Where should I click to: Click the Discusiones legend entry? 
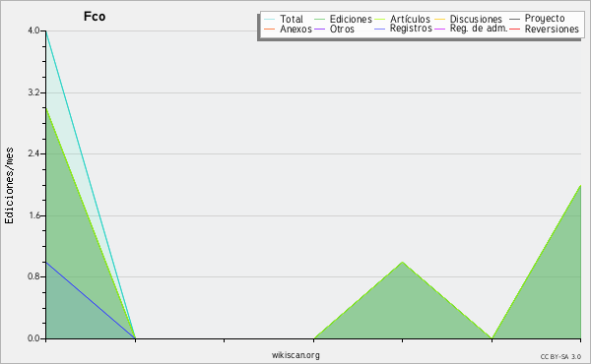click(x=476, y=19)
